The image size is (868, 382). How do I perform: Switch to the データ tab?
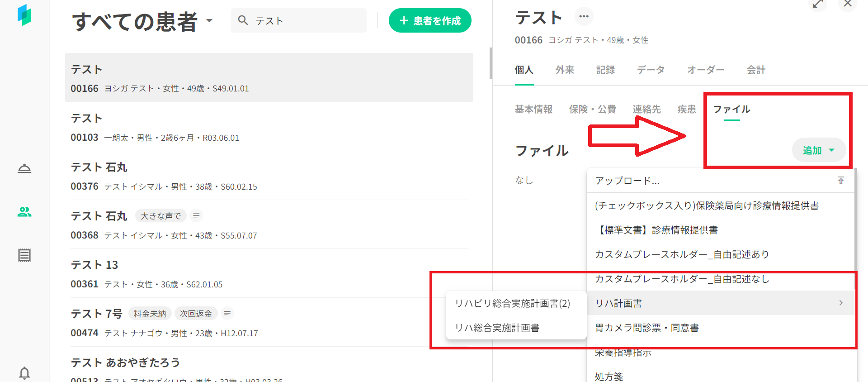[x=651, y=70]
